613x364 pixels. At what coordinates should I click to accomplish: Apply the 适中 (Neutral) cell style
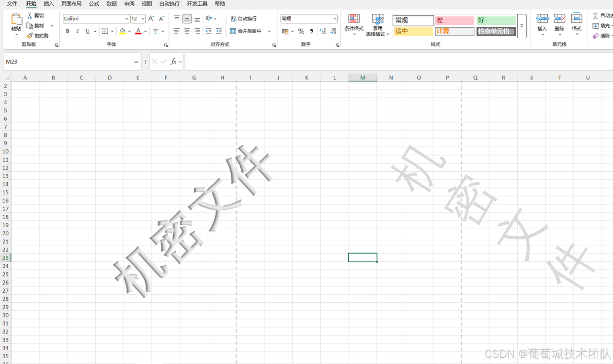point(413,32)
